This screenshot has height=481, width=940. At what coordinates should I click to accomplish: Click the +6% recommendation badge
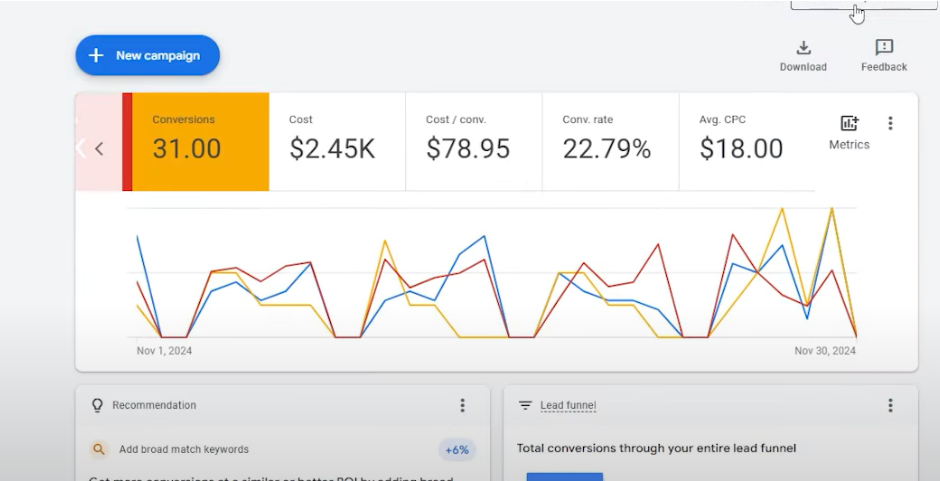pos(457,450)
